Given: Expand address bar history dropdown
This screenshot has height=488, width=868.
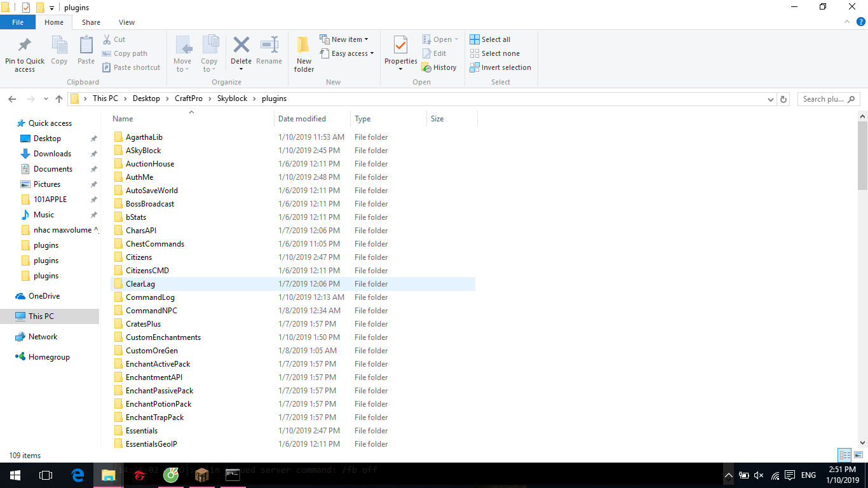Looking at the screenshot, I should [x=771, y=99].
